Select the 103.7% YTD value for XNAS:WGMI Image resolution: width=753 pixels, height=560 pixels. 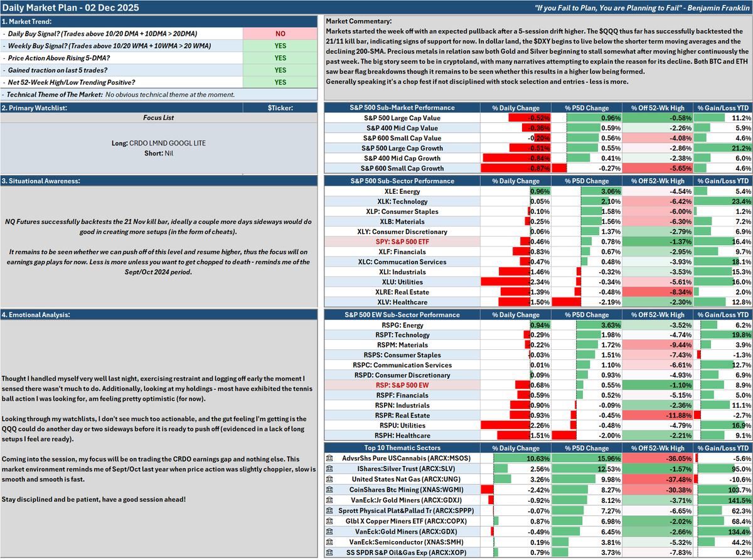(724, 490)
